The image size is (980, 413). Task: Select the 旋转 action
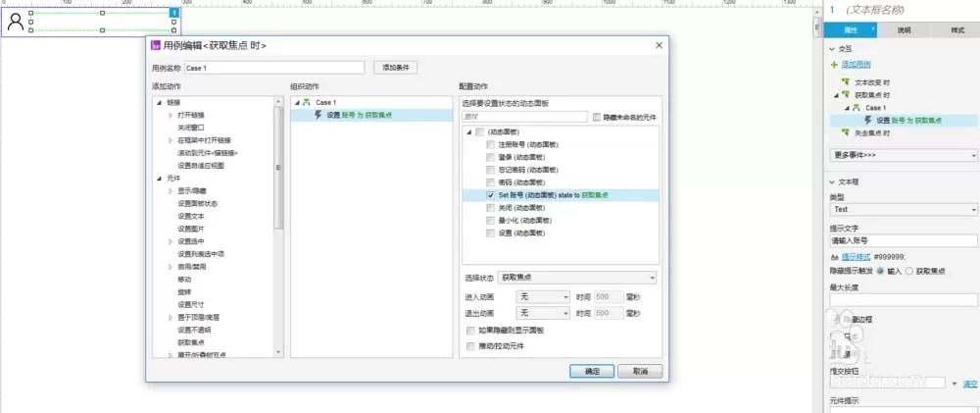(x=184, y=291)
